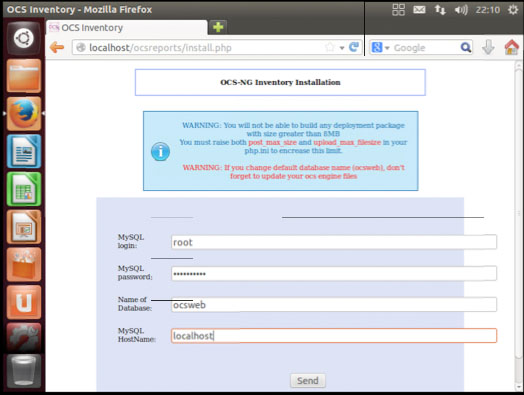Click the OCS-NG Inventory Installation heading
The height and width of the screenshot is (395, 524).
coord(280,82)
